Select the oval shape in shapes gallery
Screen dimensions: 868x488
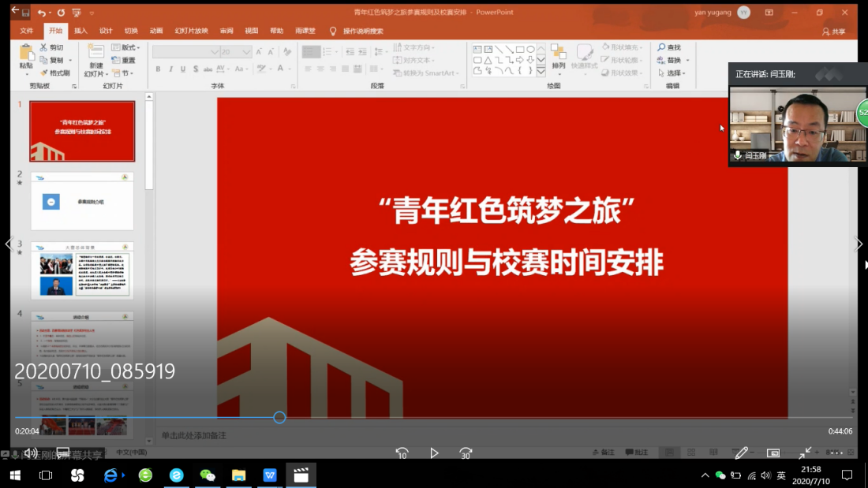[530, 49]
